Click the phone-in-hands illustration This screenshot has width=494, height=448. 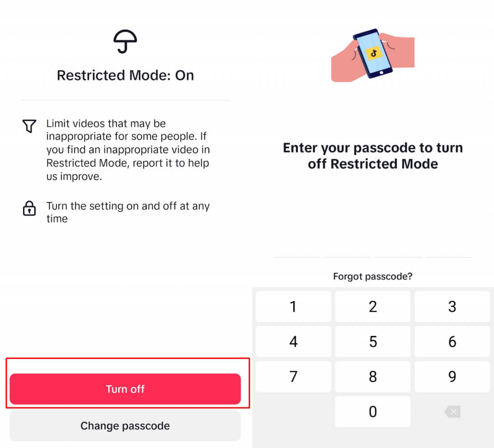372,54
